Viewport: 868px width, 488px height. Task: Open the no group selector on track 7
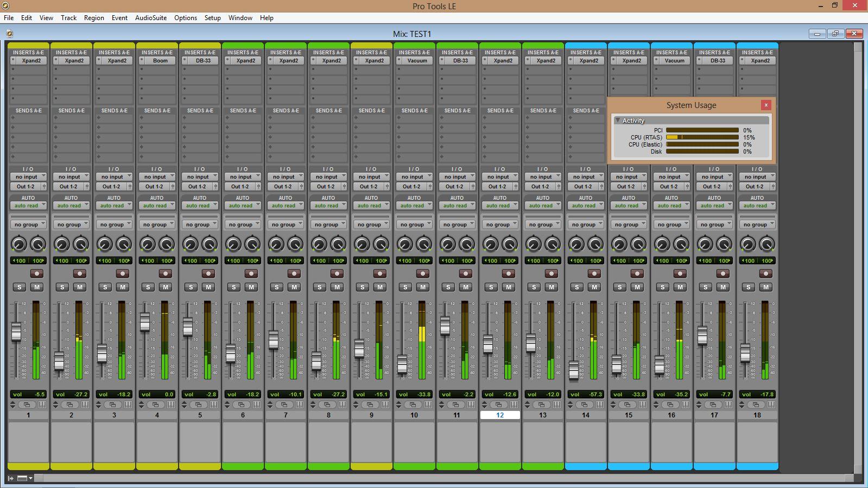(x=286, y=225)
